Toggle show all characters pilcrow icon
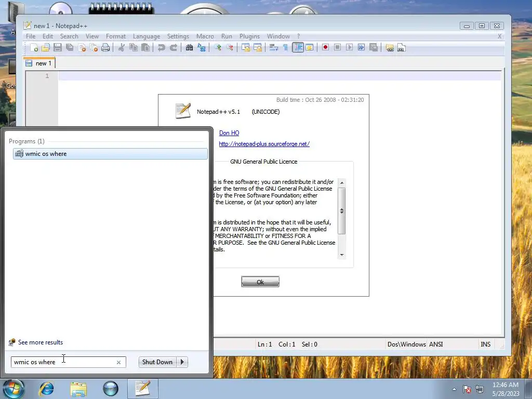 (285, 47)
